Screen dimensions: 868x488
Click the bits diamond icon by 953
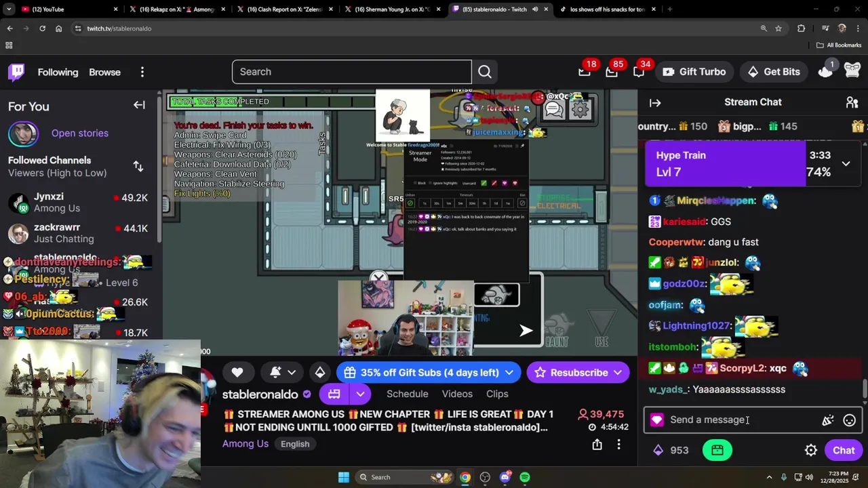[658, 450]
